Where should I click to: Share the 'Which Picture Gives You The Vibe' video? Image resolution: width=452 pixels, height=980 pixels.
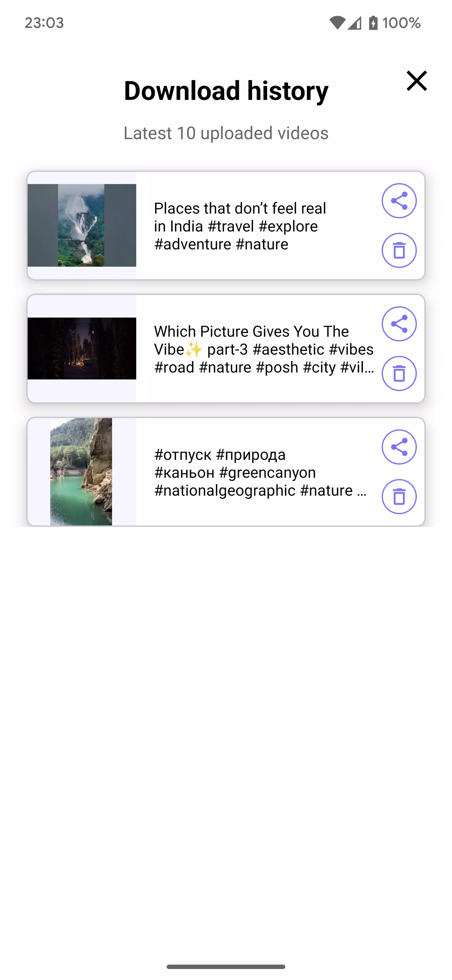pyautogui.click(x=399, y=324)
